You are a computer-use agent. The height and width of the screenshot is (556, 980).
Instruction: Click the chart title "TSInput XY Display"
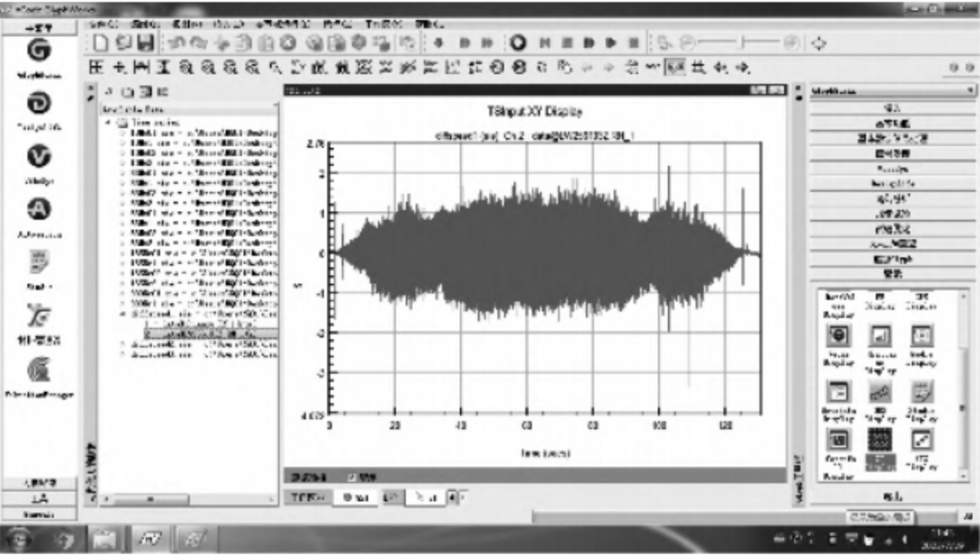coord(534,112)
